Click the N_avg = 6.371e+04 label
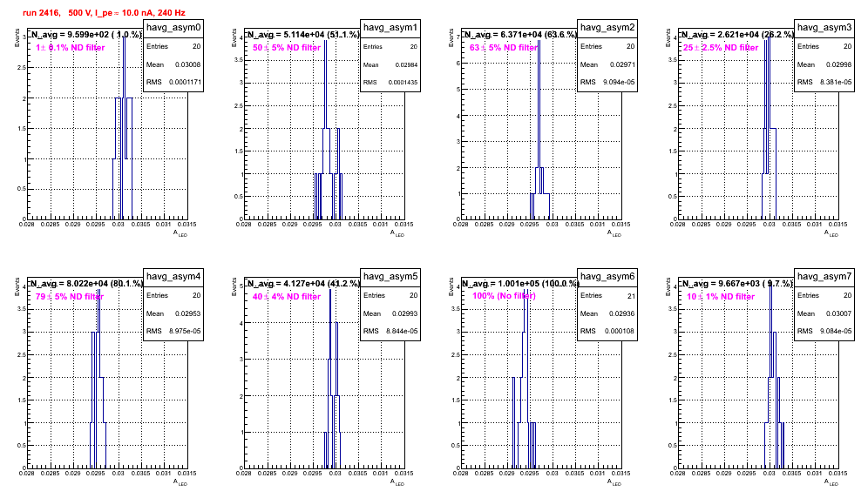This screenshot has width=868, height=498. (519, 34)
